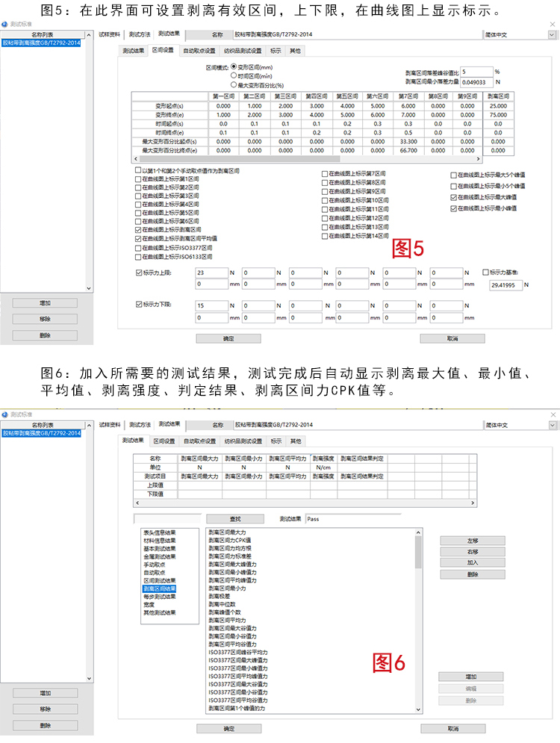Click the 查找 search button
560x743 pixels.
(x=235, y=518)
